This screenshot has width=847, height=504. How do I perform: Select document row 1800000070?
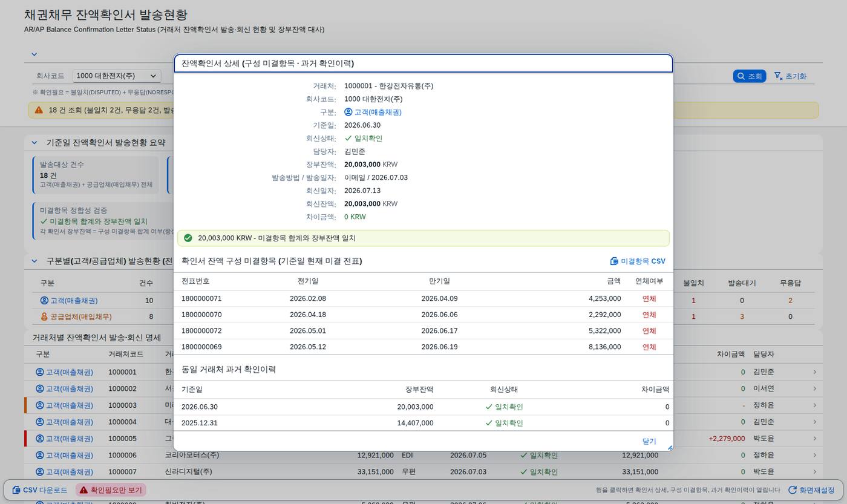coord(423,315)
